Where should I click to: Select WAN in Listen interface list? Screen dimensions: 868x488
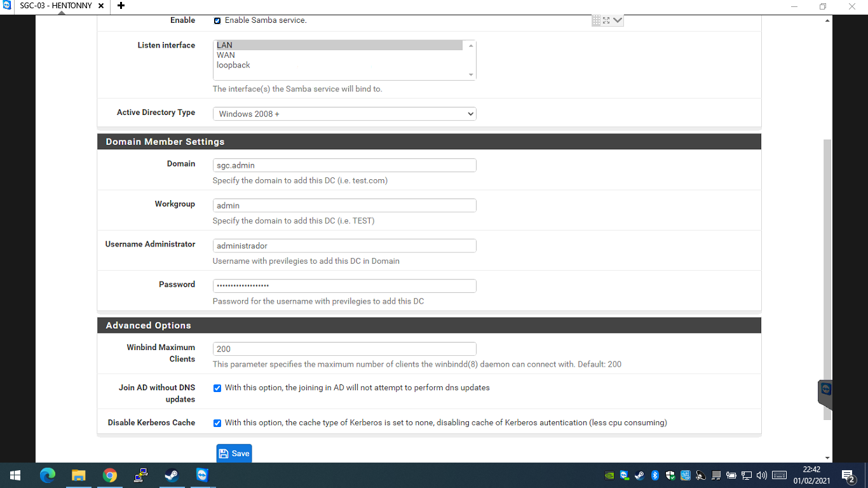[226, 55]
